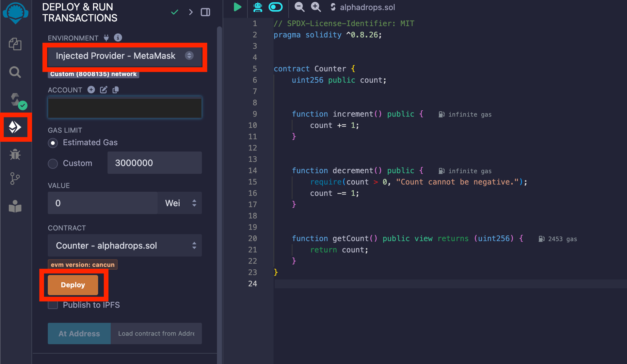Select the Estimated Gas radio option
This screenshot has width=627, height=364.
point(53,143)
